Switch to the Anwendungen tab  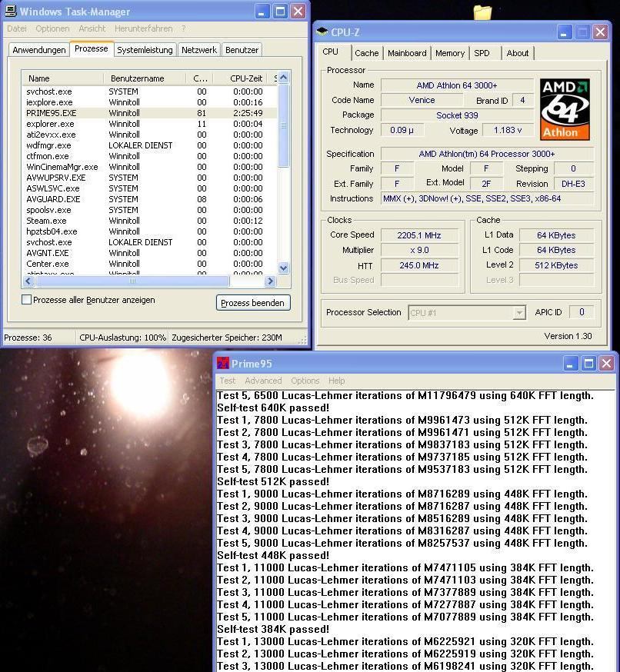(x=39, y=50)
